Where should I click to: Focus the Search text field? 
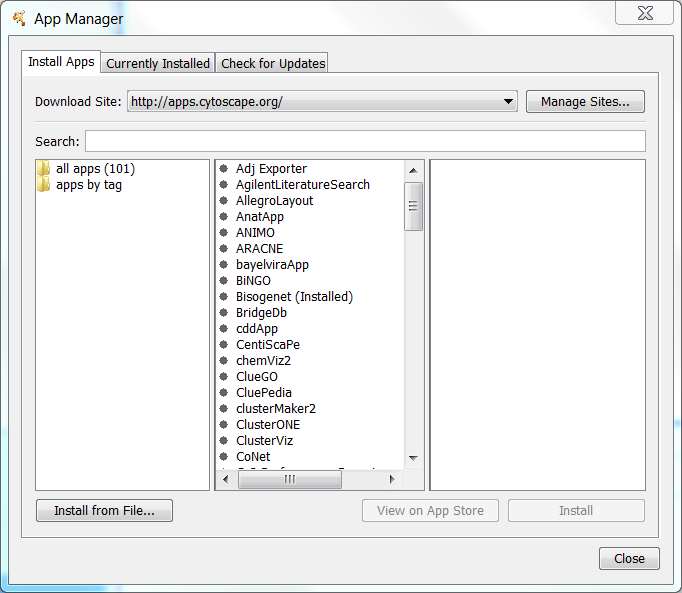(x=365, y=141)
